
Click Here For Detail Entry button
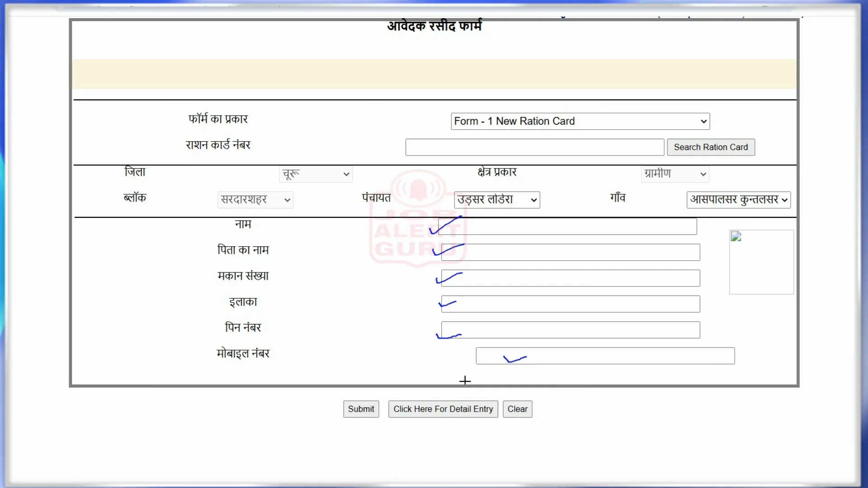pyautogui.click(x=443, y=409)
